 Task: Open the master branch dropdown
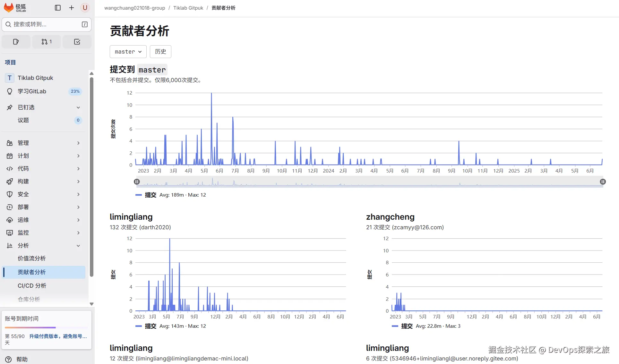[x=128, y=52]
